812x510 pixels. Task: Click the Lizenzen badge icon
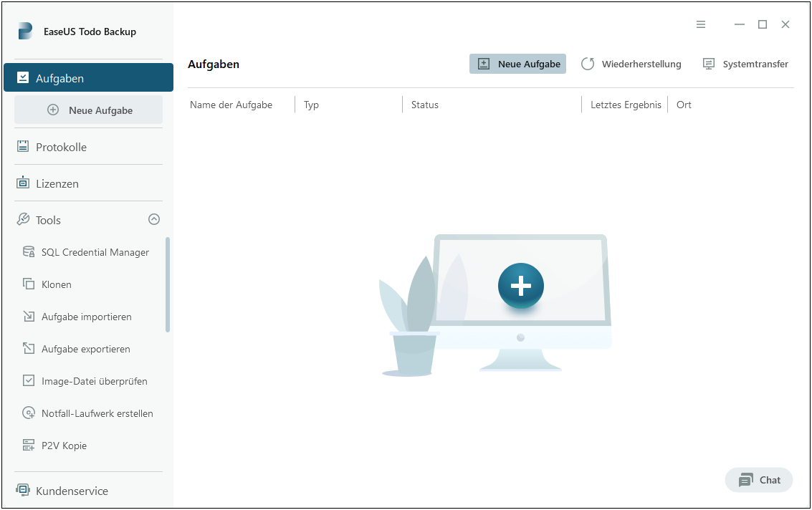coord(23,183)
